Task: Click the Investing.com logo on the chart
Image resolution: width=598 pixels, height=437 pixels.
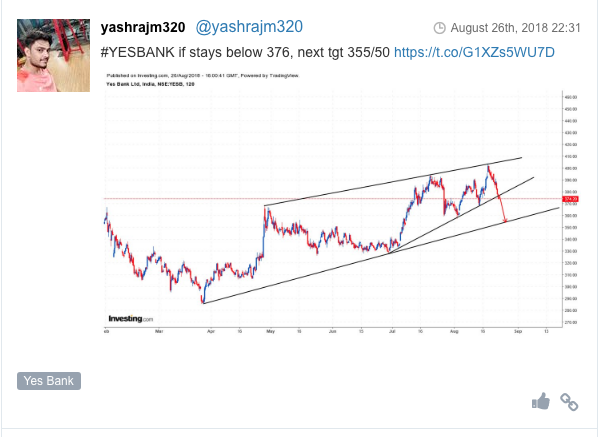Action: (x=130, y=318)
